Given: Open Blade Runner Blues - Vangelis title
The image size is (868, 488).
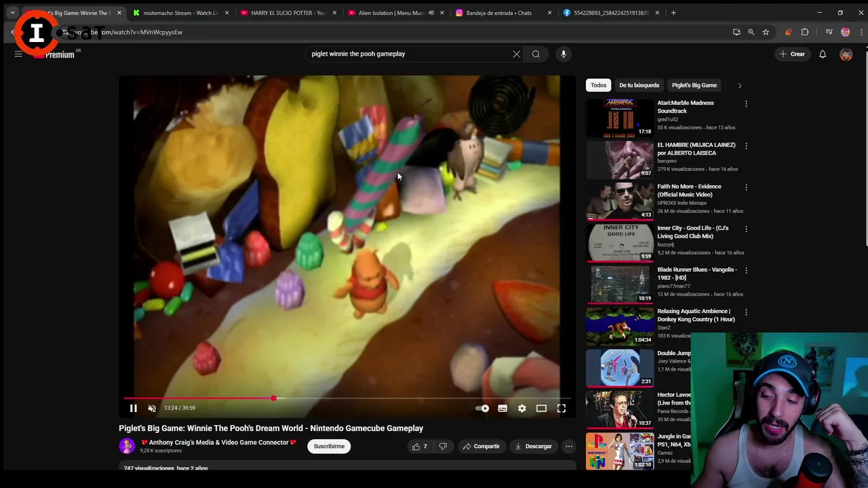Looking at the screenshot, I should coord(697,273).
